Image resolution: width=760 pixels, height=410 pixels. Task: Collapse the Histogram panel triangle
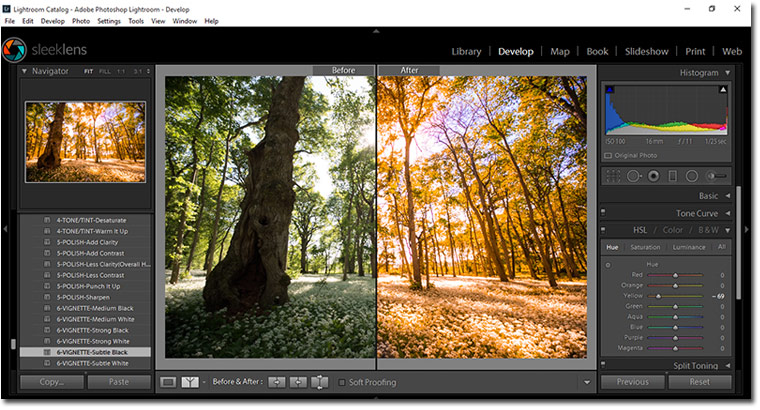[728, 73]
